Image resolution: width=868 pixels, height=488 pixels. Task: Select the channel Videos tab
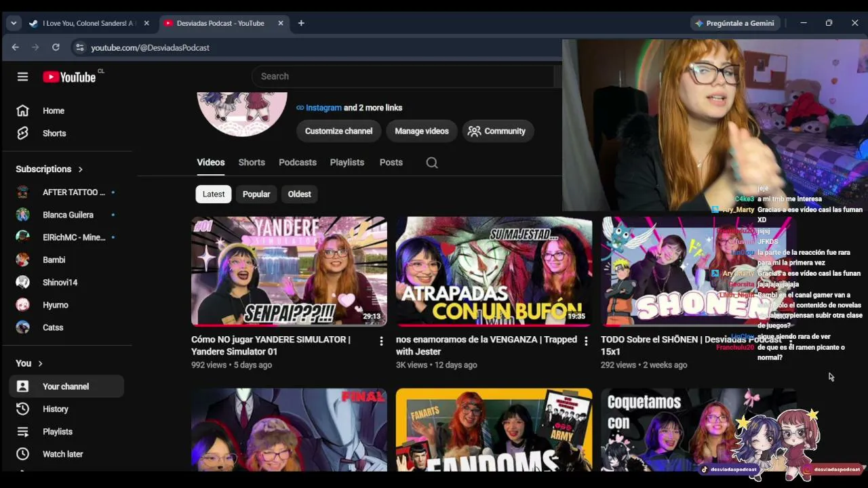click(211, 163)
